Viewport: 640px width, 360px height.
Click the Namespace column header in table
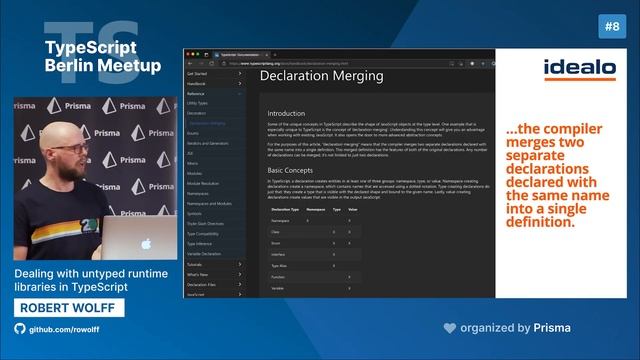click(x=316, y=209)
